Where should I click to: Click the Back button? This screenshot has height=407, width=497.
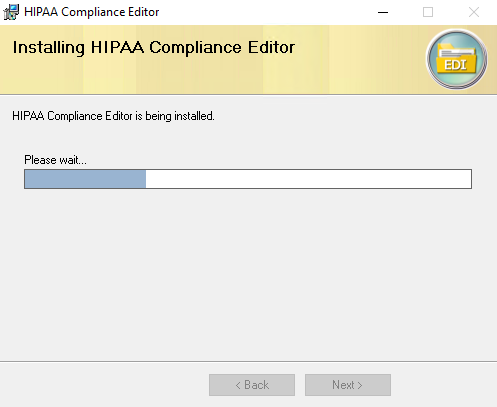[x=252, y=385]
